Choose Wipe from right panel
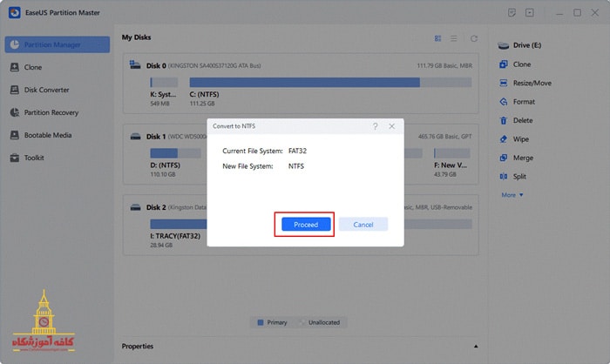 (x=520, y=138)
